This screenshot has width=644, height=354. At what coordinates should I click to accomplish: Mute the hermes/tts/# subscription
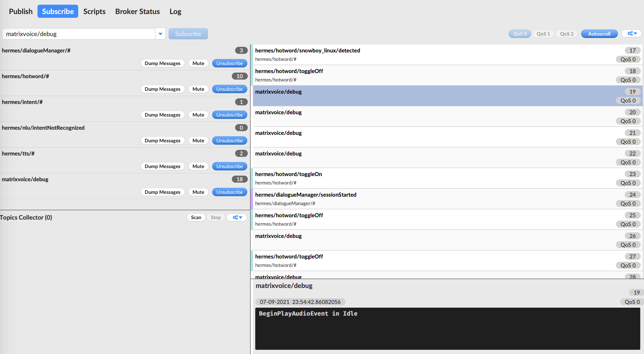click(198, 166)
